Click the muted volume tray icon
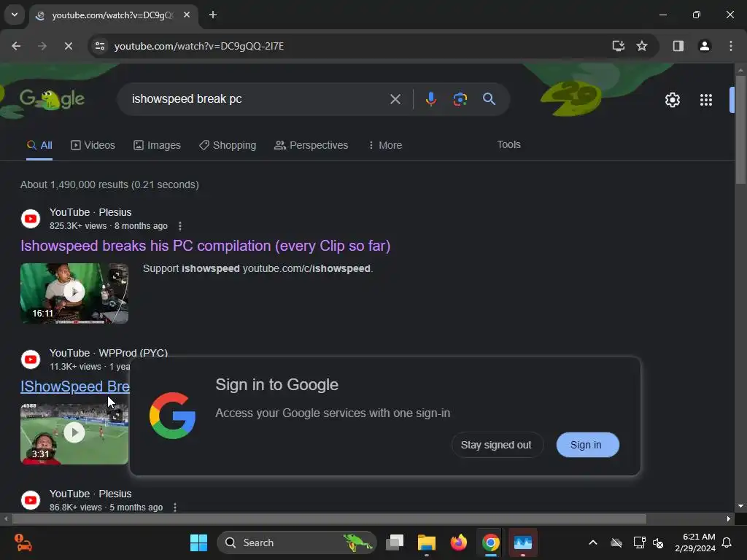Viewport: 747px width, 560px height. pos(659,542)
